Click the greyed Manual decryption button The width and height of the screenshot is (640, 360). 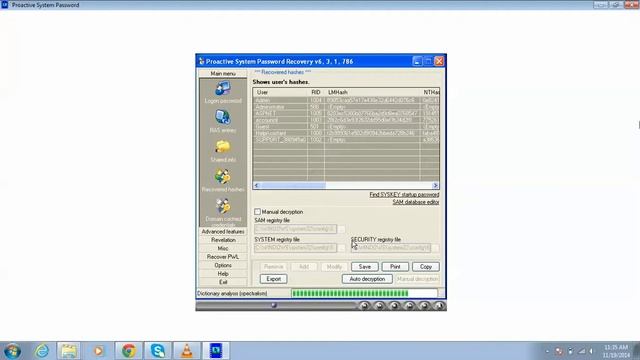coord(418,279)
